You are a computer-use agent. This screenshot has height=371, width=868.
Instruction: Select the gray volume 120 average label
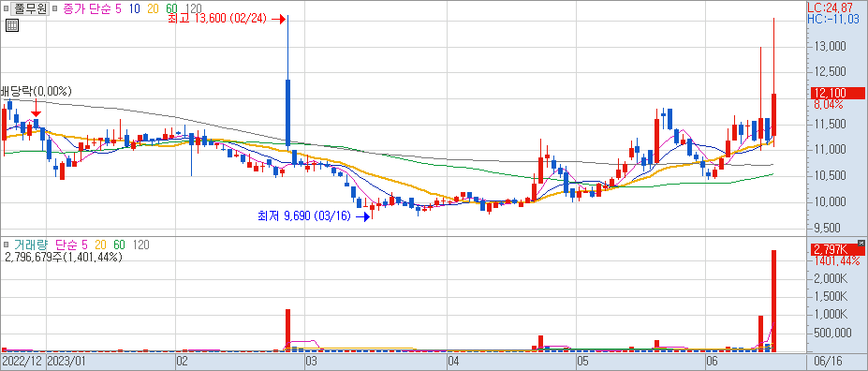pyautogui.click(x=140, y=245)
